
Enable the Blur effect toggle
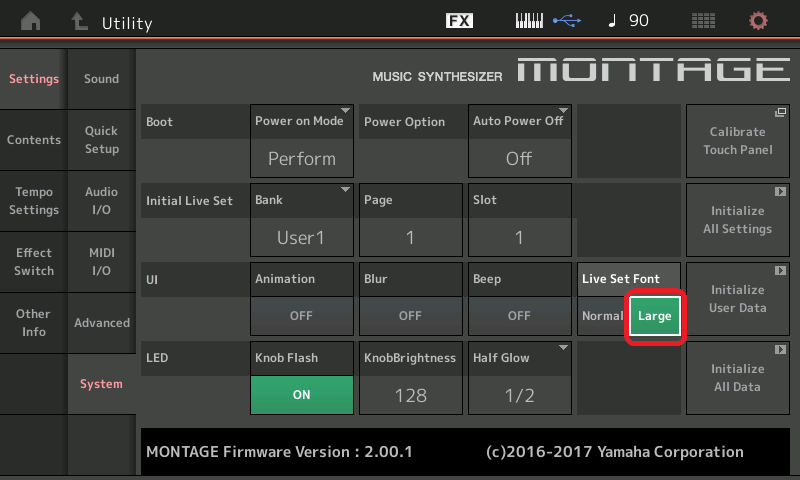coord(410,316)
